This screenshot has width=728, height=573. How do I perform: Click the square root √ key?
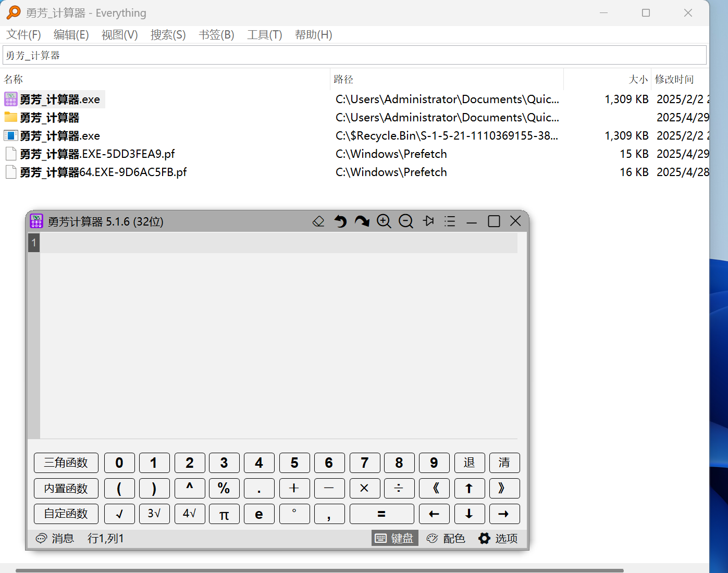click(x=119, y=514)
